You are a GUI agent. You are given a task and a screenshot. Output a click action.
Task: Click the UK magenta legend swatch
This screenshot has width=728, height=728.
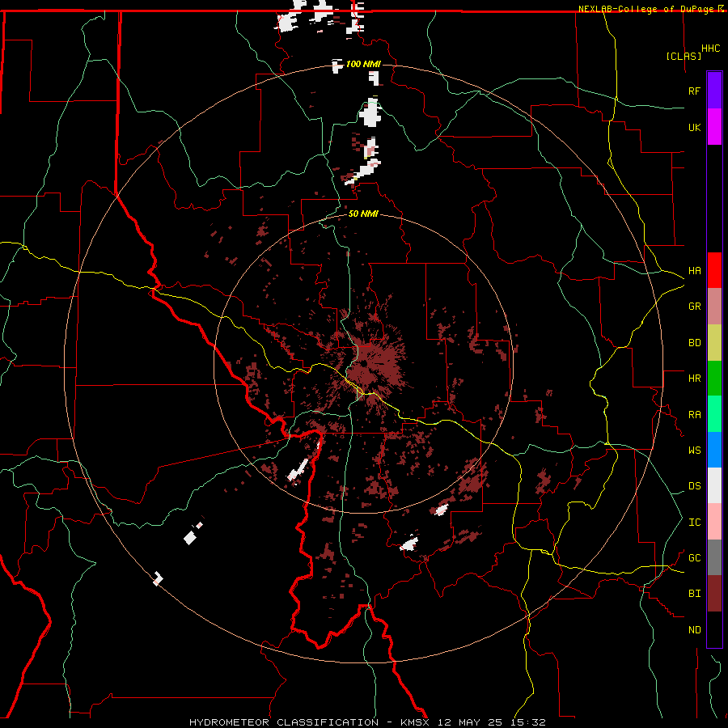click(x=714, y=127)
